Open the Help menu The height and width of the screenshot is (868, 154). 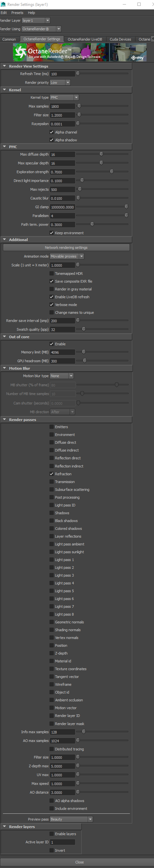tap(31, 12)
